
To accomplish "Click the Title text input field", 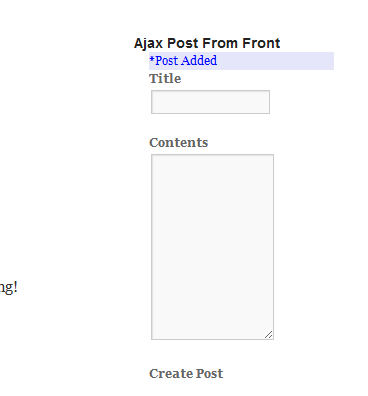I will click(210, 102).
